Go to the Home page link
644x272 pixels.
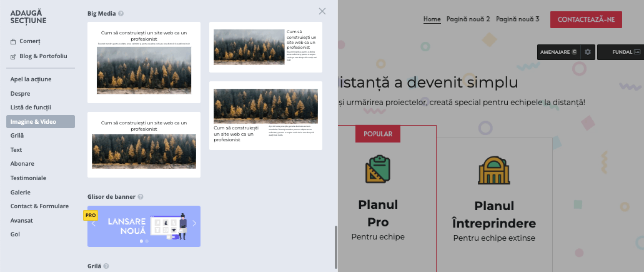coord(432,19)
